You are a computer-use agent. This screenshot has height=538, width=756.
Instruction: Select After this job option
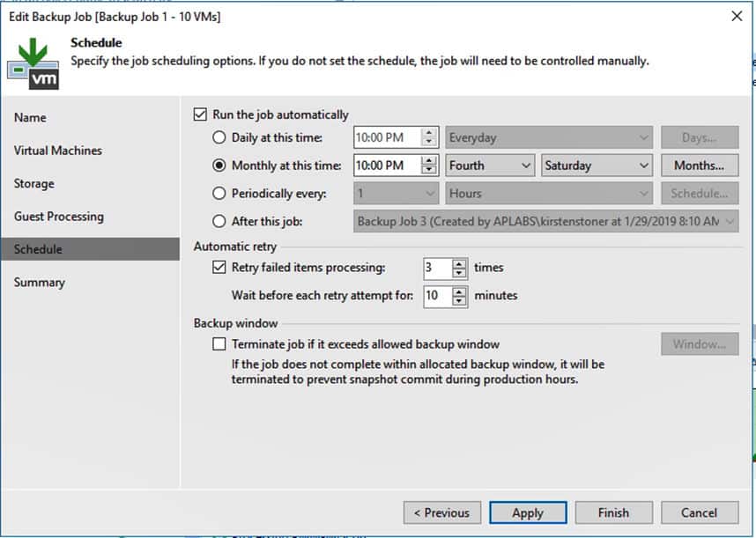219,222
